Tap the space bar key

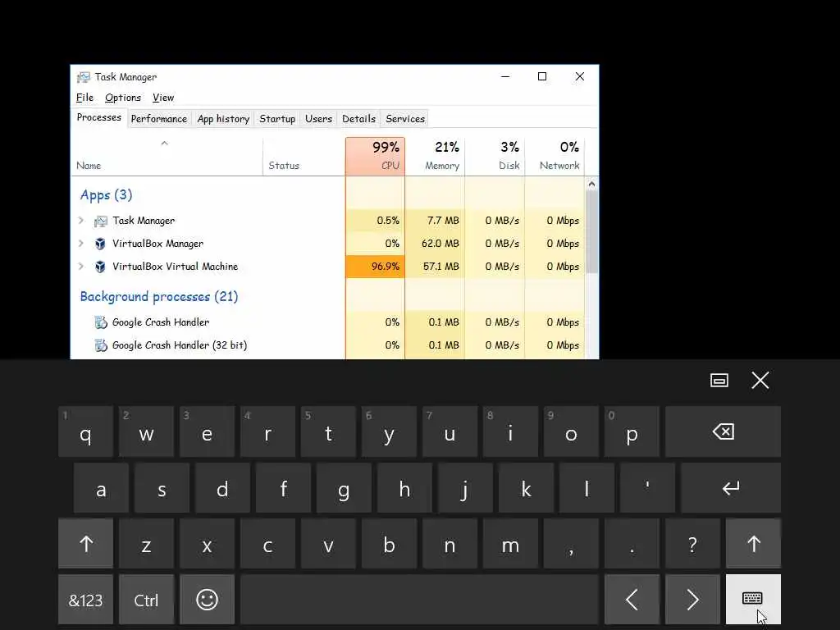[x=419, y=600]
